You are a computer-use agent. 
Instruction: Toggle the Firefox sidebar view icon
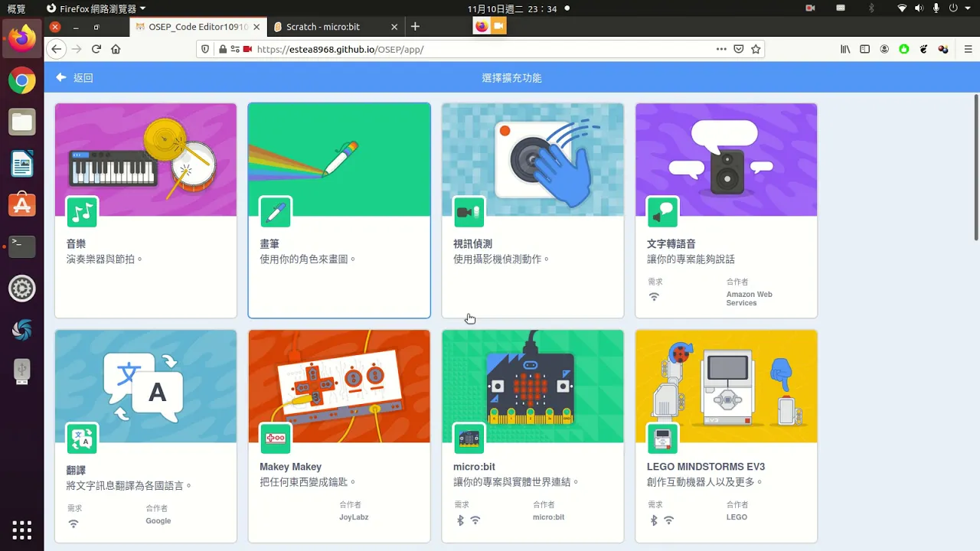[x=864, y=49]
